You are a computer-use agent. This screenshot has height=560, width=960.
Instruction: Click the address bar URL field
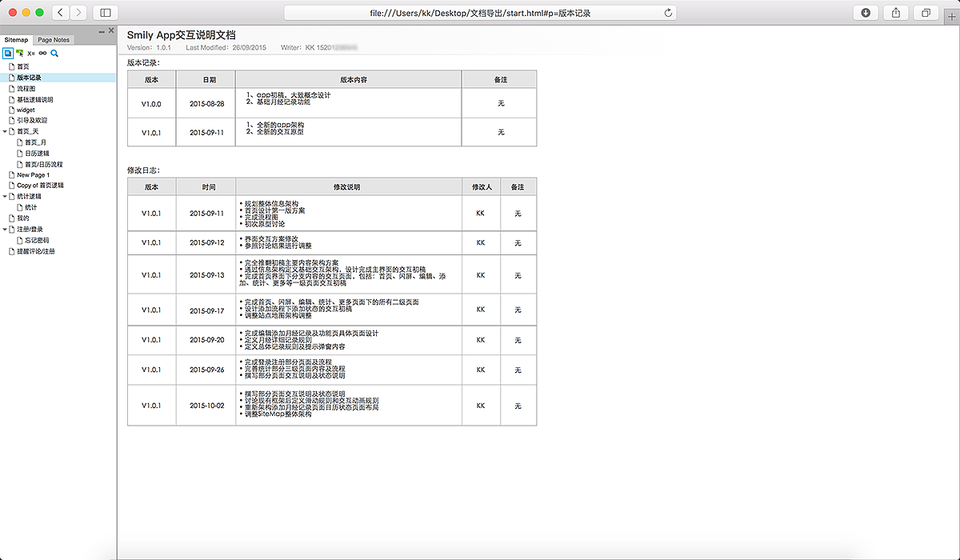click(x=480, y=13)
